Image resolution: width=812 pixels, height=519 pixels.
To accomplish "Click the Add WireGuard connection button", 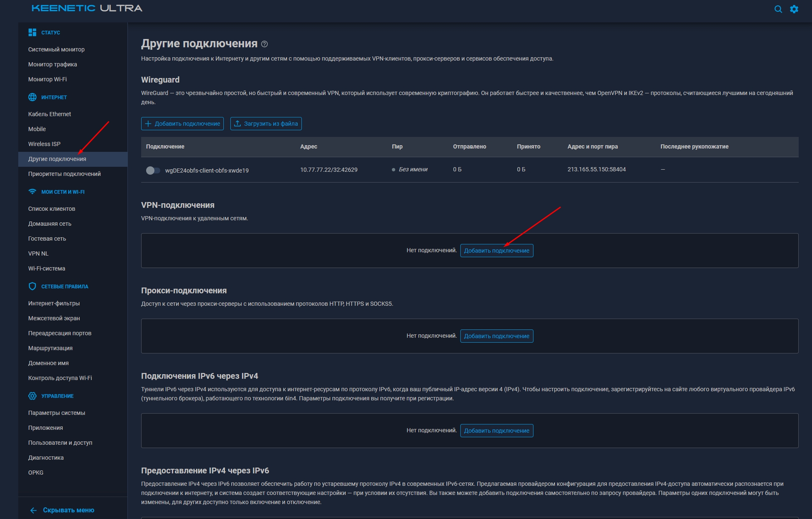I will pos(182,124).
